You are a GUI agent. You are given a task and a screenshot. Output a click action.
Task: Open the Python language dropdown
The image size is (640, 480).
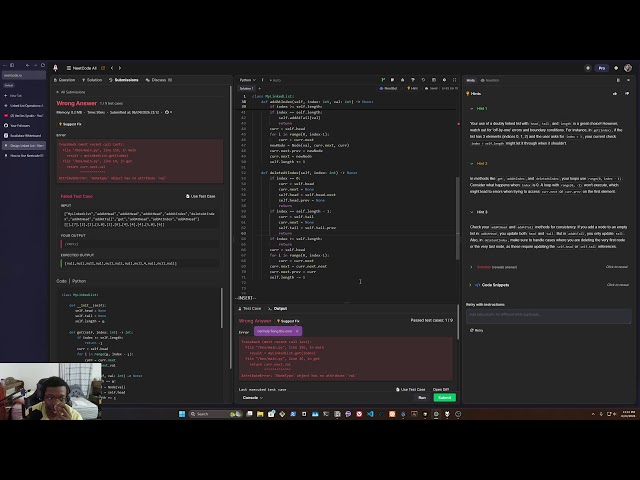coord(247,80)
